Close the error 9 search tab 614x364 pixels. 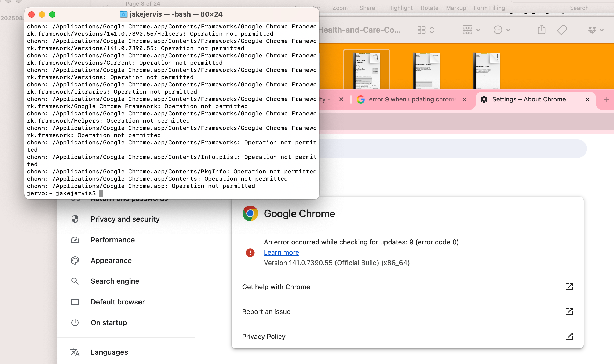tap(464, 99)
